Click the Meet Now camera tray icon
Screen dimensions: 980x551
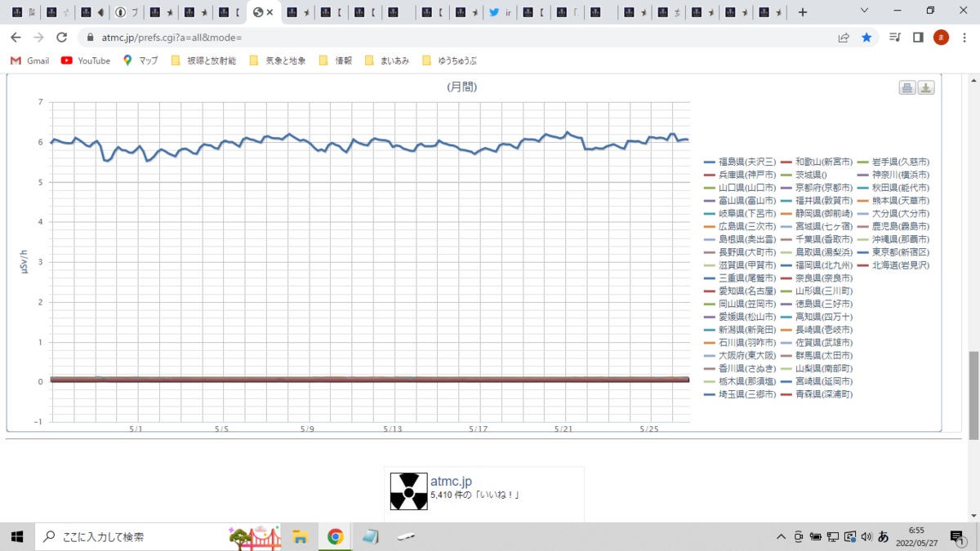799,537
